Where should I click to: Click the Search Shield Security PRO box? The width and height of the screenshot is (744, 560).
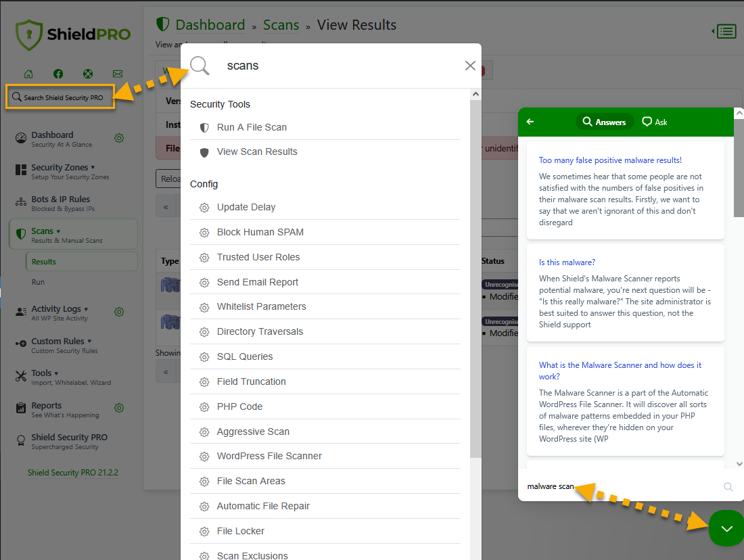click(x=60, y=97)
